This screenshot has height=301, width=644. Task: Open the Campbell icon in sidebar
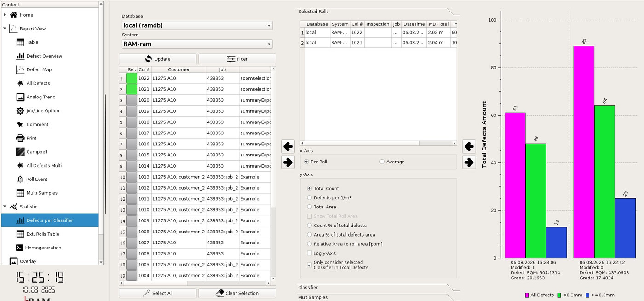pyautogui.click(x=20, y=152)
